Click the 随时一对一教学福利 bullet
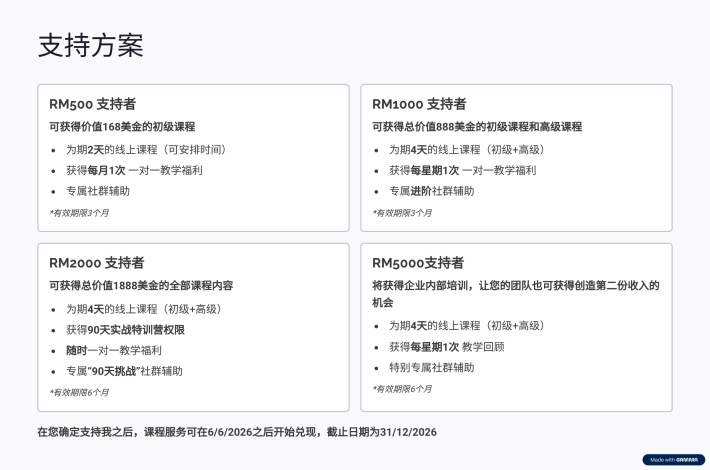710x470 pixels. click(113, 351)
